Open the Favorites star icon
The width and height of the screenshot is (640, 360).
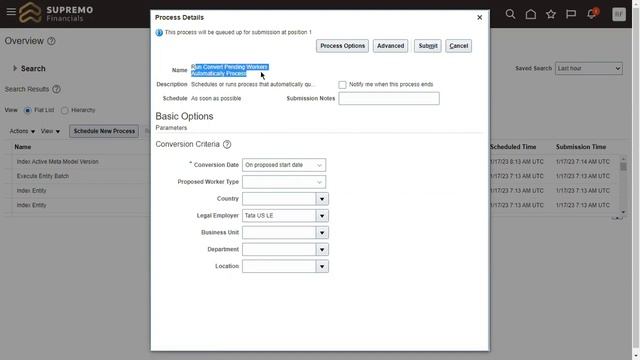[x=551, y=14]
